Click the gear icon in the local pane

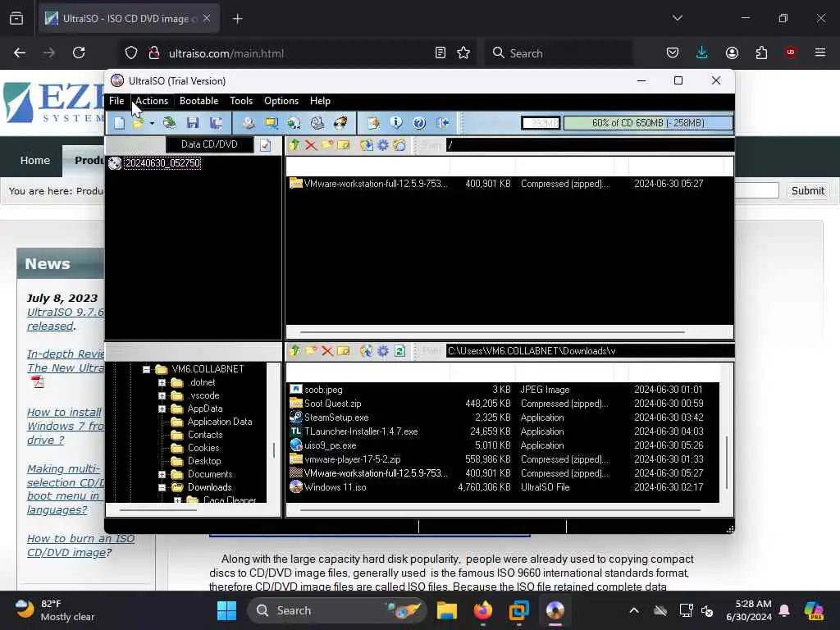tap(383, 351)
